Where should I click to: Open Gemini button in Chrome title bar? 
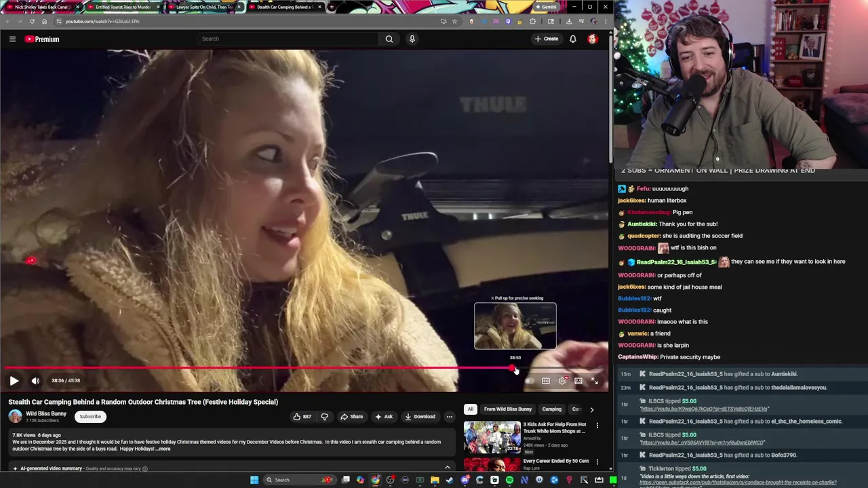[x=546, y=7]
